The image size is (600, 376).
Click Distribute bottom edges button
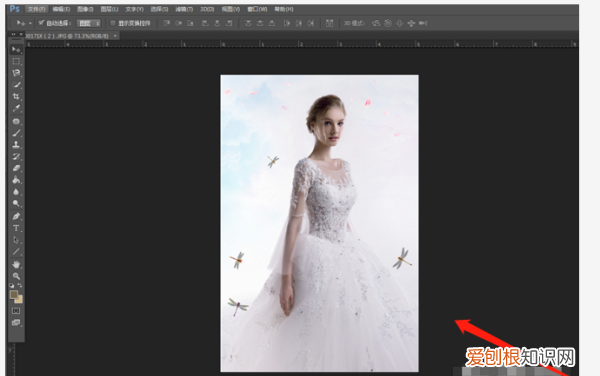pos(272,23)
